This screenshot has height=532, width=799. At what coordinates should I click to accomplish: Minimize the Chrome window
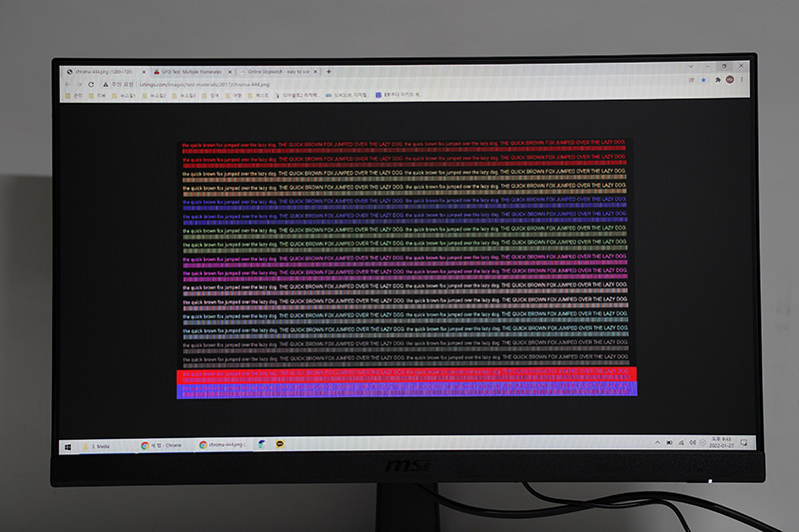point(707,66)
